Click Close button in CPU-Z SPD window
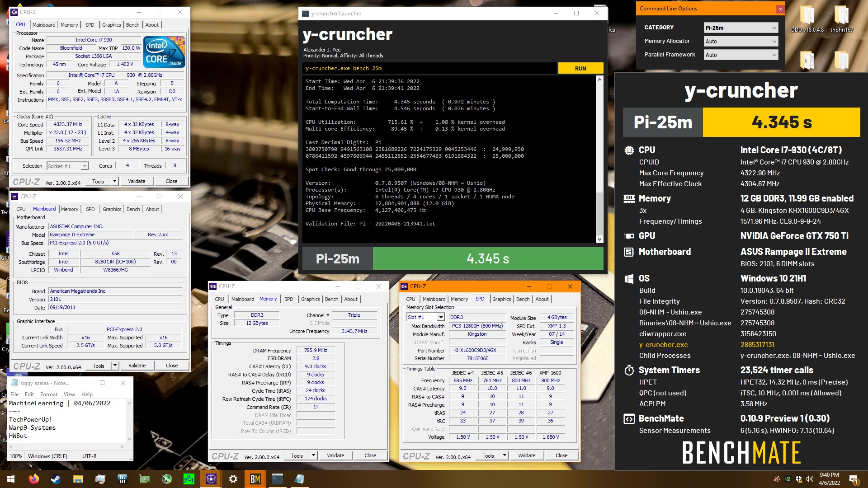 (561, 455)
